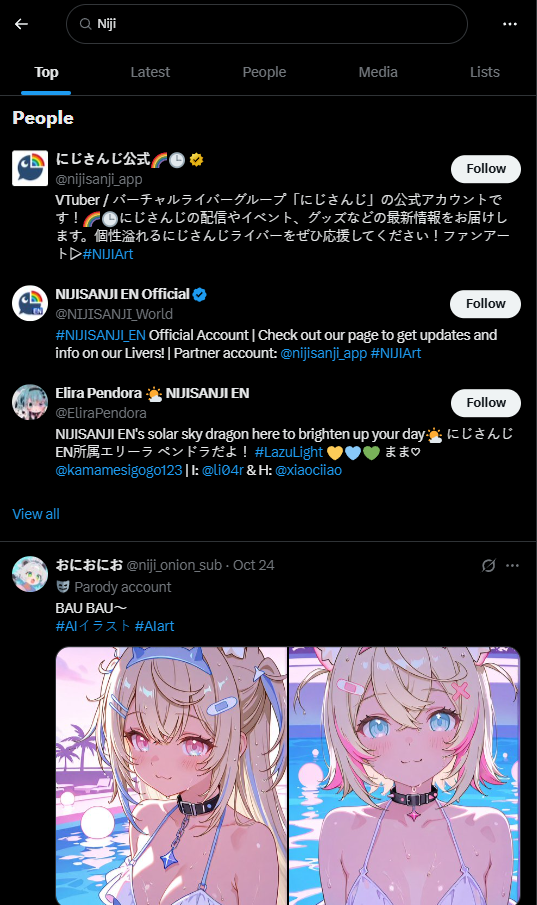Follow the にじさんじ公式 account
This screenshot has width=537, height=905.
(x=486, y=169)
